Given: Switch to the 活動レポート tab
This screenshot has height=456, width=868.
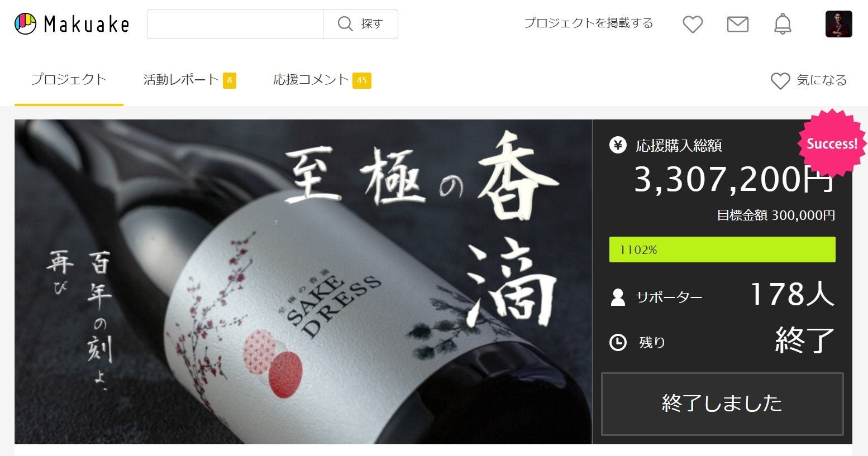Looking at the screenshot, I should (x=189, y=80).
